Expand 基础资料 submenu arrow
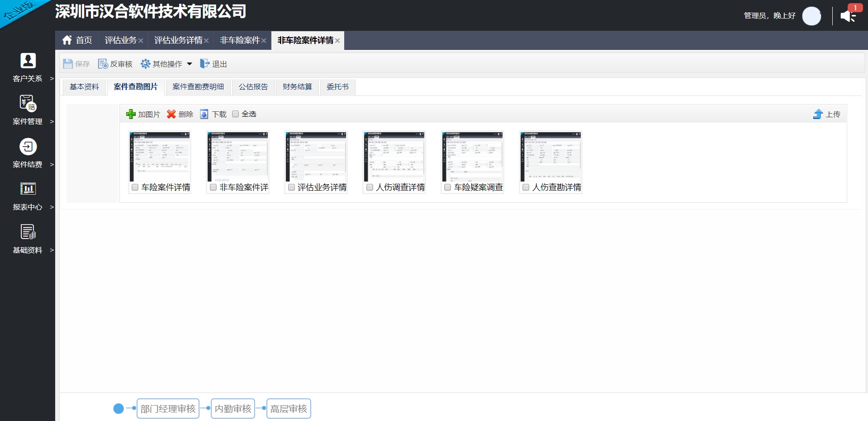Image resolution: width=868 pixels, height=421 pixels. [52, 250]
